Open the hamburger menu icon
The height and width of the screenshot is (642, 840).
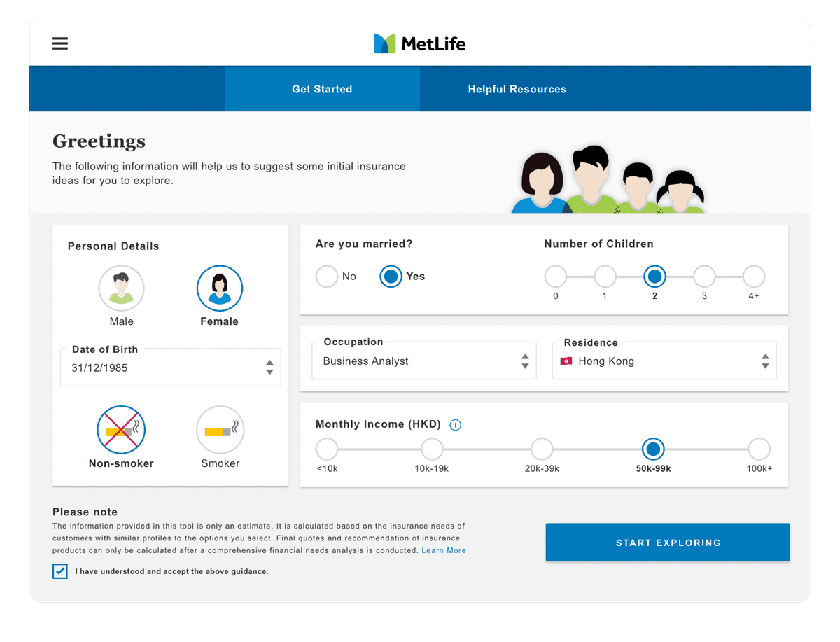(60, 43)
